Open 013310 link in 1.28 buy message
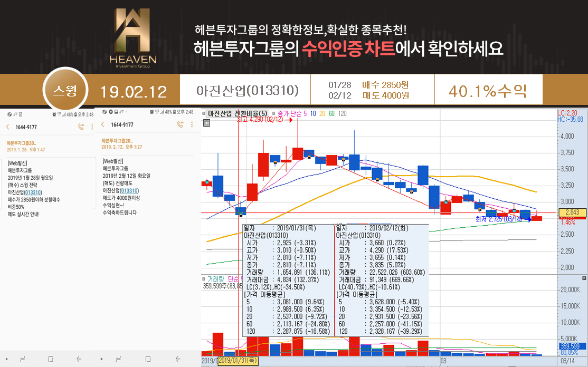This screenshot has height=367, width=588. coord(33,192)
